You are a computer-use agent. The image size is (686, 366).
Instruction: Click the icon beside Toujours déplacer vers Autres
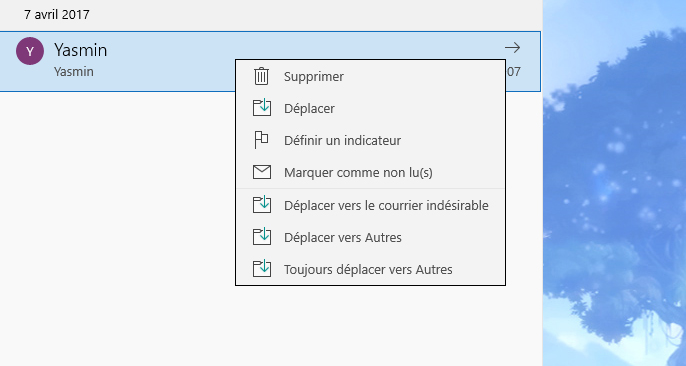[x=262, y=269]
